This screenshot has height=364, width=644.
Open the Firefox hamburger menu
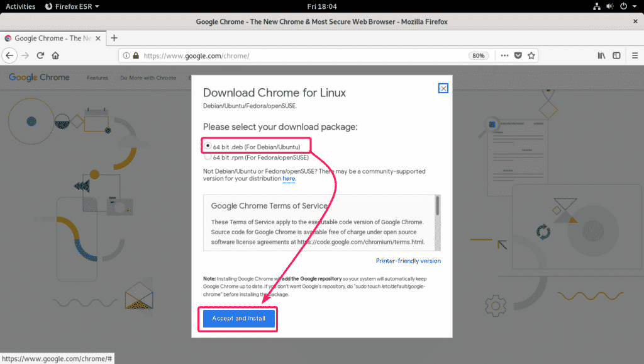click(633, 55)
